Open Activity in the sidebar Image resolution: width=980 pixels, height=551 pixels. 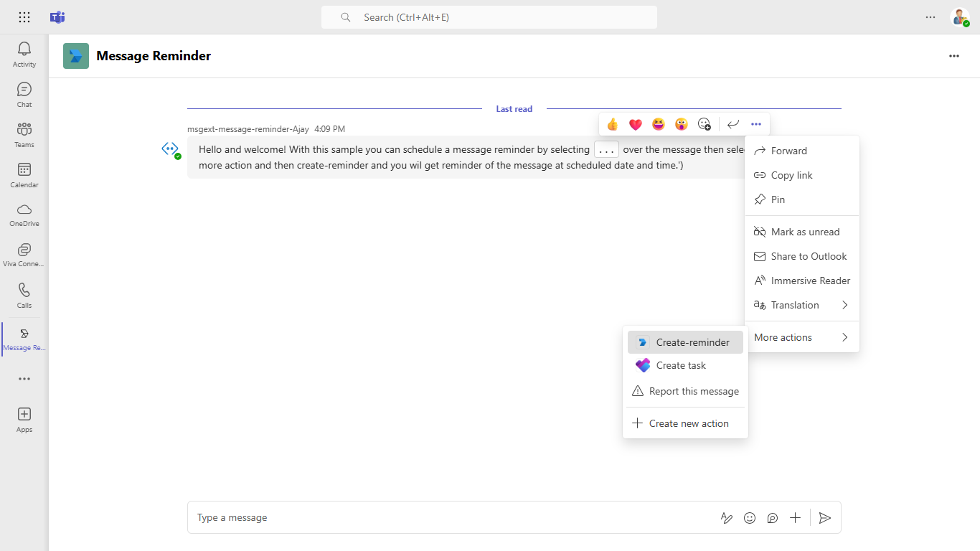24,55
